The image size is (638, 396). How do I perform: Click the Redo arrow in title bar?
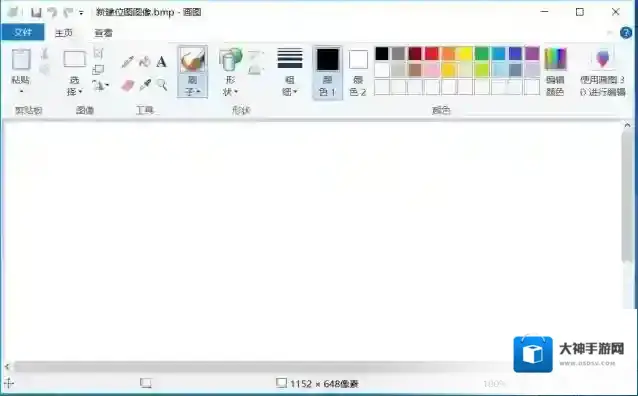click(x=68, y=13)
